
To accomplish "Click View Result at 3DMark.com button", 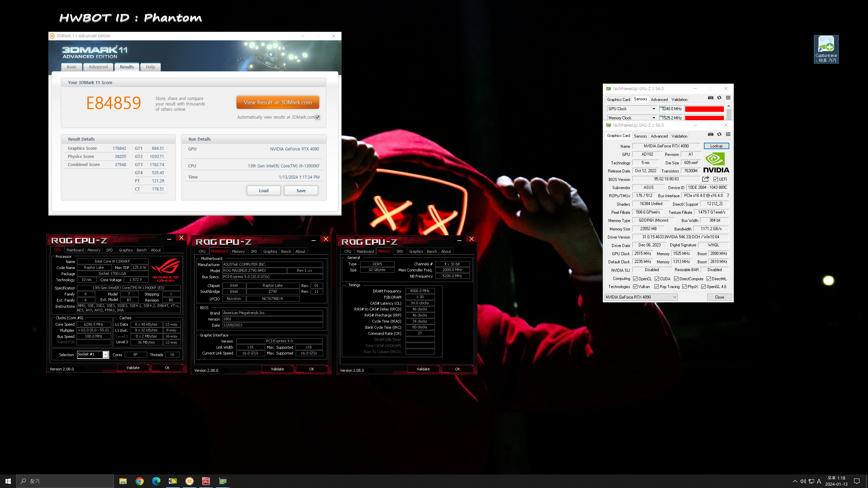I will pyautogui.click(x=278, y=102).
